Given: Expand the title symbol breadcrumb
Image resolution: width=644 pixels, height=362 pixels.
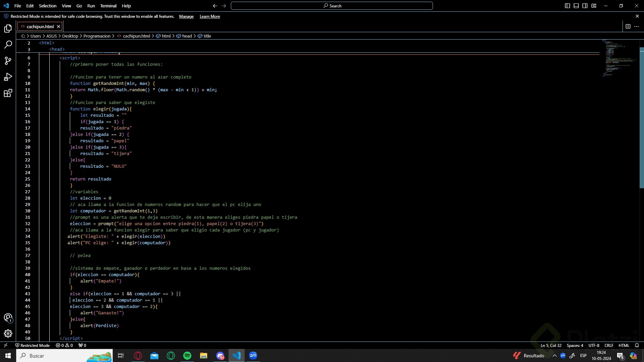Looking at the screenshot, I should [204, 36].
